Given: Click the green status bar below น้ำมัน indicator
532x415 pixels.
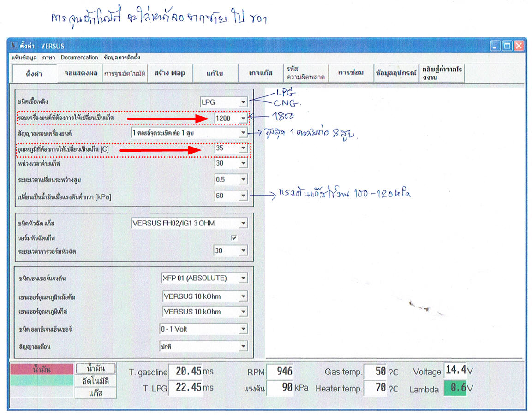Looking at the screenshot, I should [42, 380].
